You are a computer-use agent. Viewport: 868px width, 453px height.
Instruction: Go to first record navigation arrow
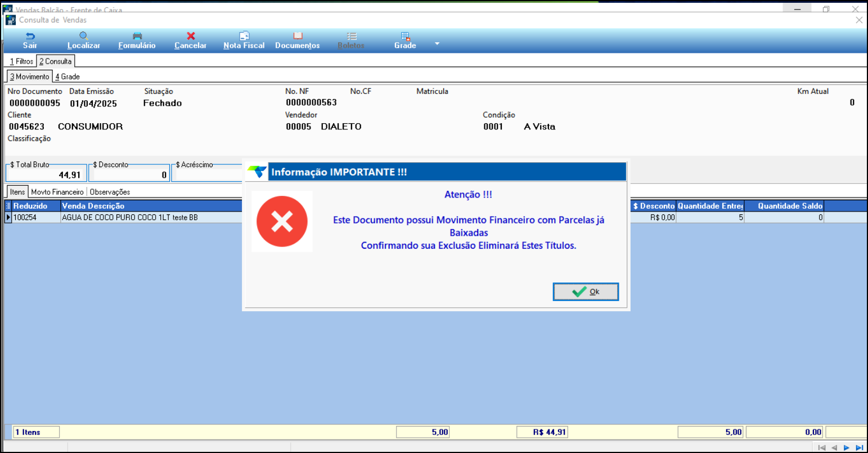(x=822, y=448)
